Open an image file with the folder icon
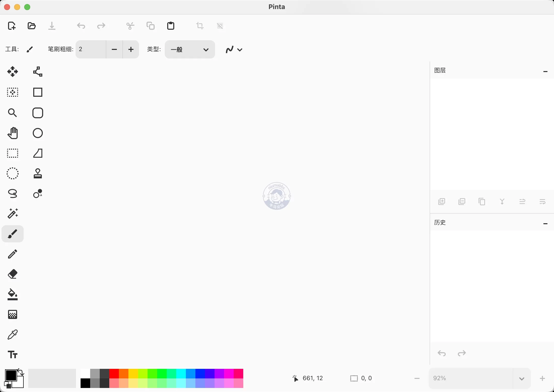This screenshot has height=392, width=554. pos(32,26)
